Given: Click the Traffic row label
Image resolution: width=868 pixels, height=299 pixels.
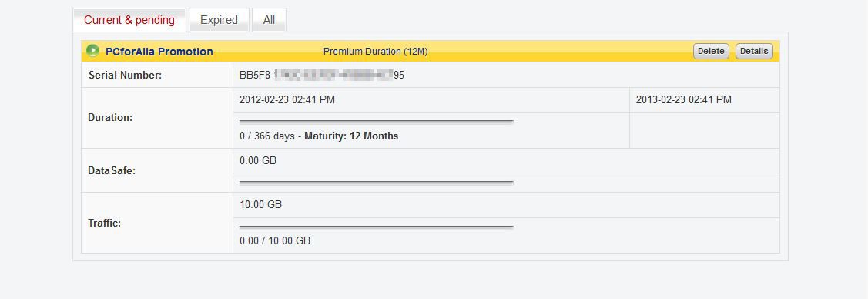Looking at the screenshot, I should click(105, 223).
